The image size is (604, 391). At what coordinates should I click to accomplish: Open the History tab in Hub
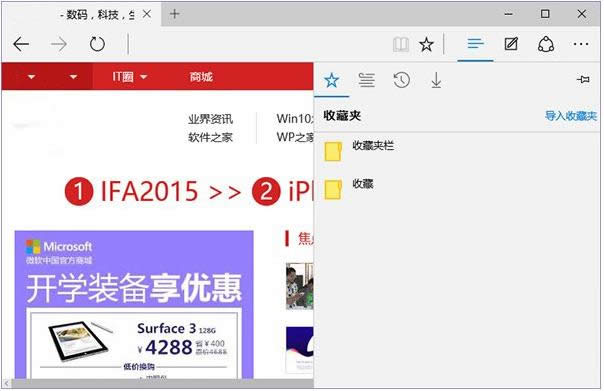coord(401,80)
